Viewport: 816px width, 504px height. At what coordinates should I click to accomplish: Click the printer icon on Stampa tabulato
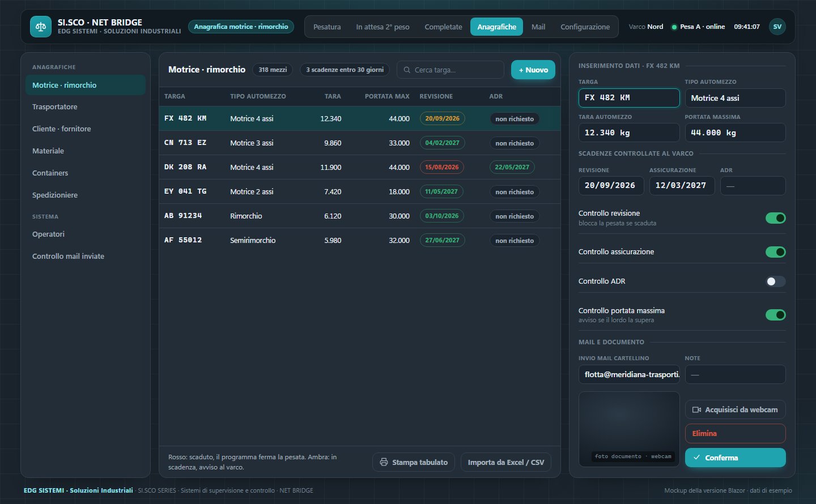[x=384, y=462]
